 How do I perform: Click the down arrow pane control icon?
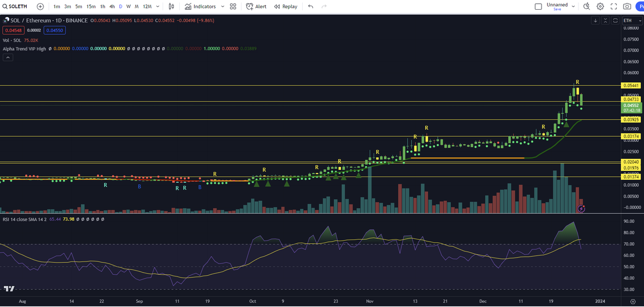pos(596,20)
